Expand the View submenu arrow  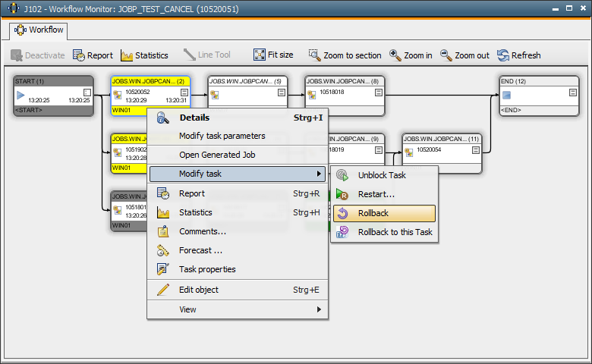pos(319,309)
